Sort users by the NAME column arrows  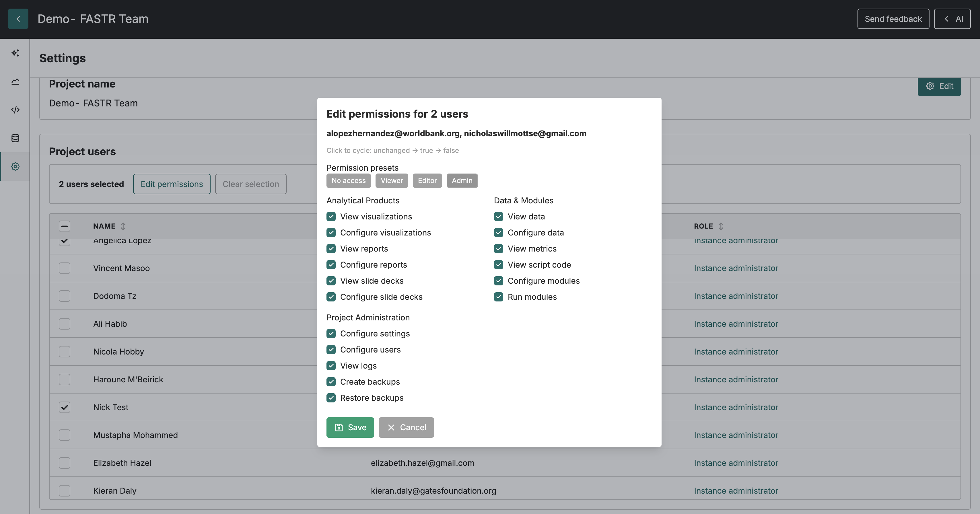point(123,226)
